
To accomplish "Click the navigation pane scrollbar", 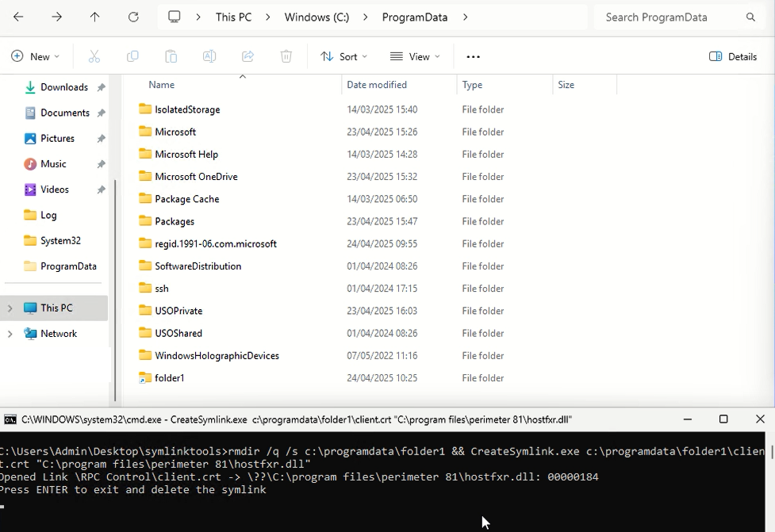I will (x=115, y=290).
